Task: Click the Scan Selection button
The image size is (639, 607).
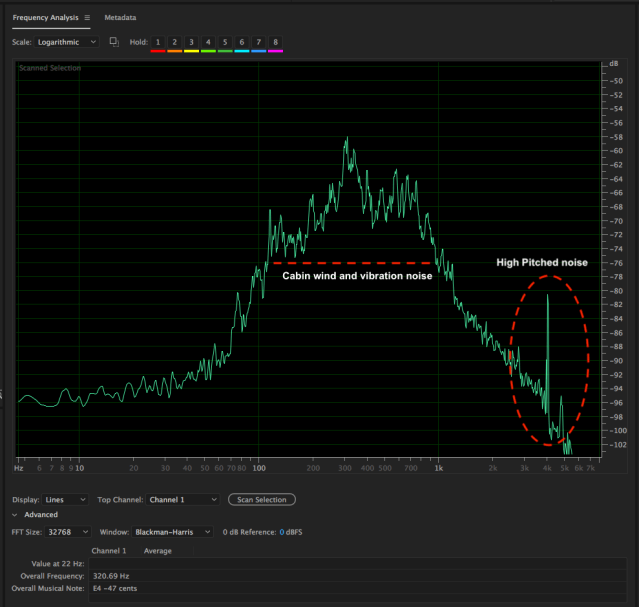Action: (261, 499)
